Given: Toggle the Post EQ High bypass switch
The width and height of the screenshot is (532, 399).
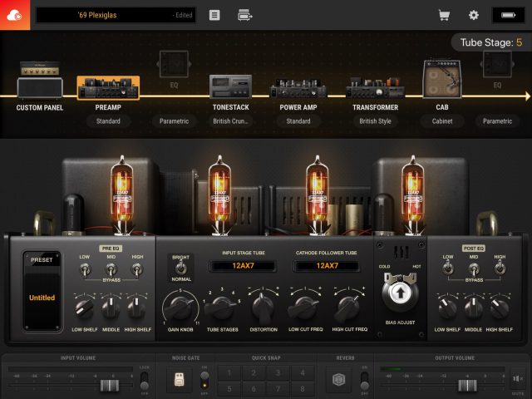Looking at the screenshot, I should (500, 268).
